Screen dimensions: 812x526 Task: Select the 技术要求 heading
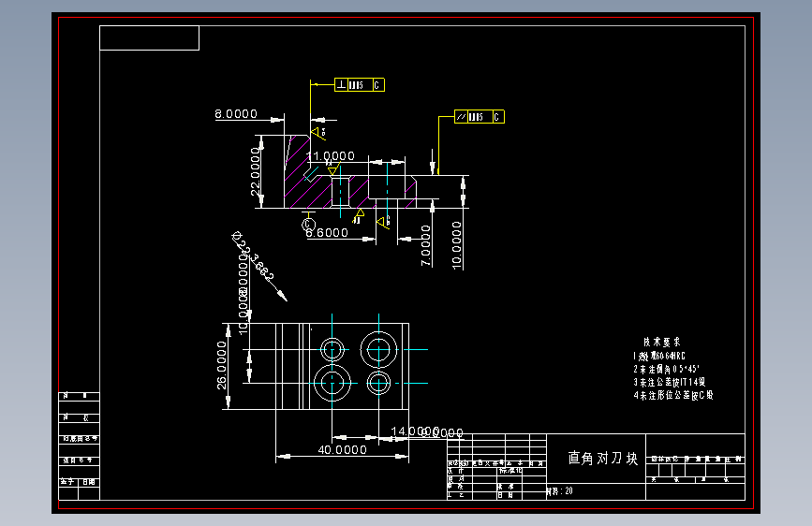662,342
